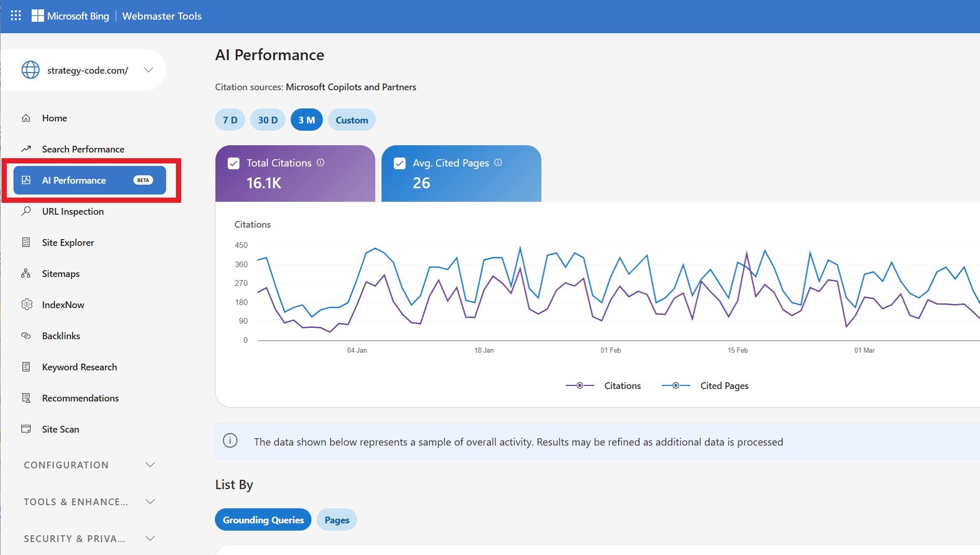Click the IndexNow gear icon
980x555 pixels.
(x=26, y=304)
